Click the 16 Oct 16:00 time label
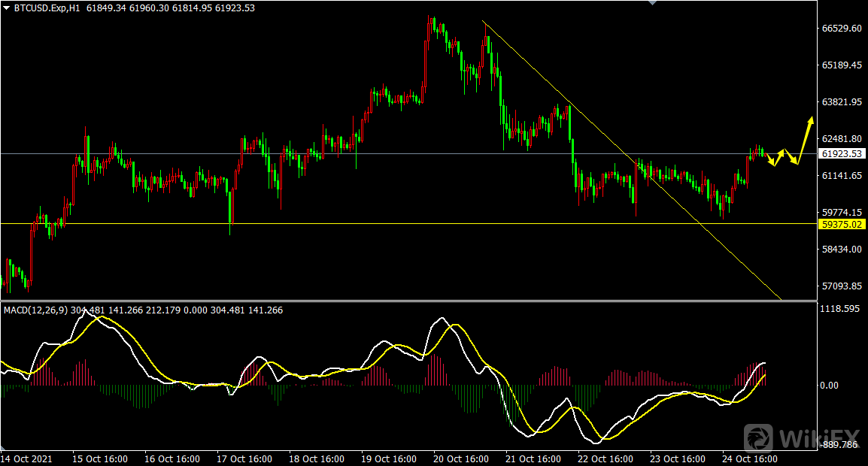 click(172, 458)
